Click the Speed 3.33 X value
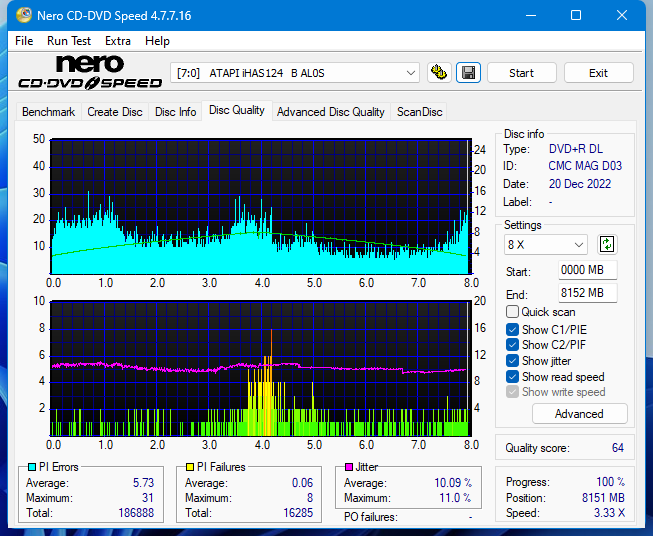Viewport: 653px width, 536px height. (609, 513)
